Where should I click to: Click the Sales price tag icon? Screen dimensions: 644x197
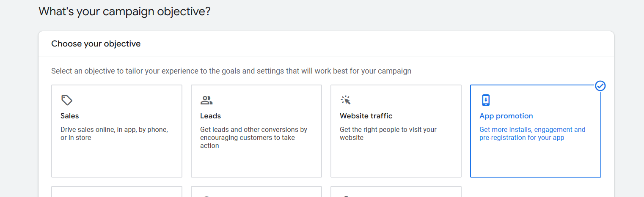pos(67,100)
